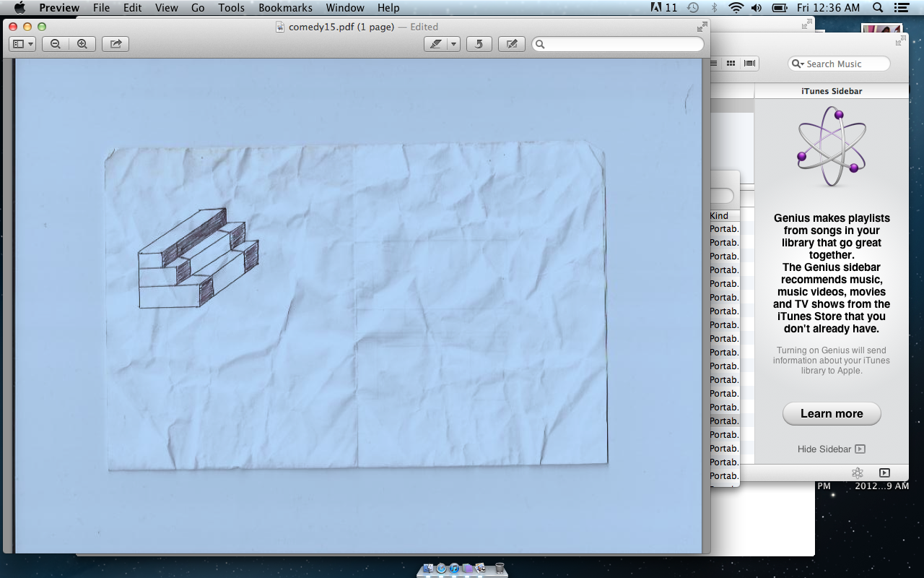The width and height of the screenshot is (924, 578).
Task: Click Hide Sidebar in iTunes
Action: point(831,449)
